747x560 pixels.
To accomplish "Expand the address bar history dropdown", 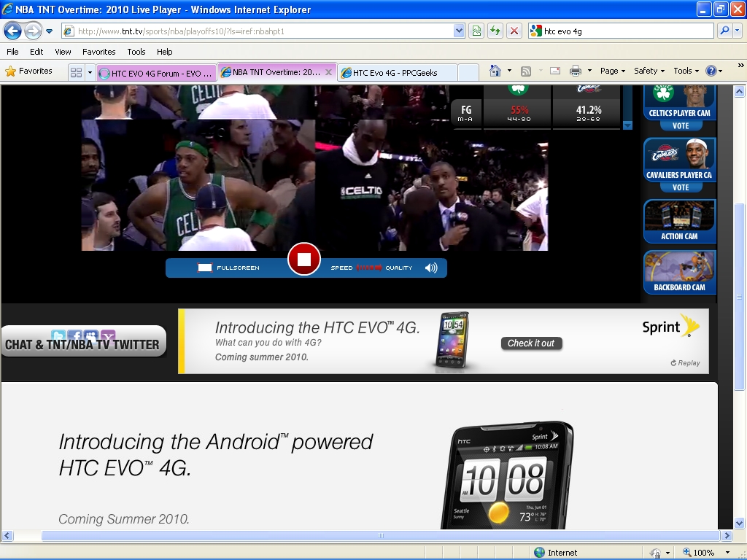I will click(x=459, y=31).
